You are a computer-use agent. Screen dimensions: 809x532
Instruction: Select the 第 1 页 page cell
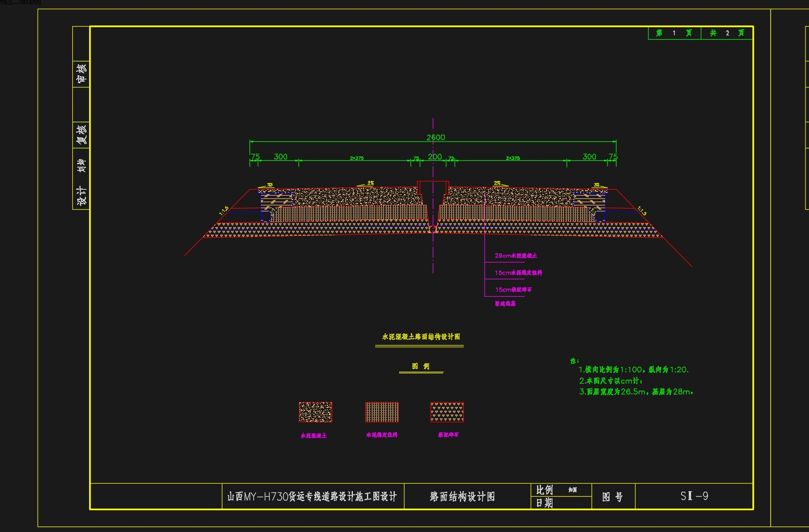click(x=674, y=33)
